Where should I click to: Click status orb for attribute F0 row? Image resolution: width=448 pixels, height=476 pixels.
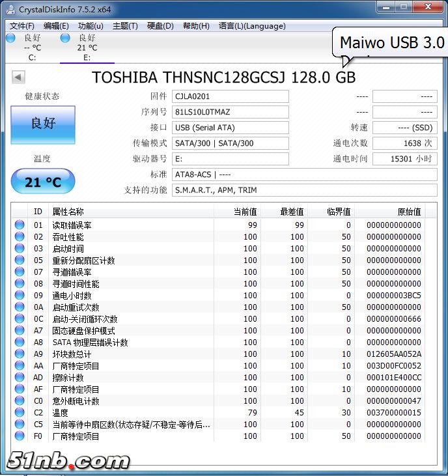pyautogui.click(x=20, y=436)
